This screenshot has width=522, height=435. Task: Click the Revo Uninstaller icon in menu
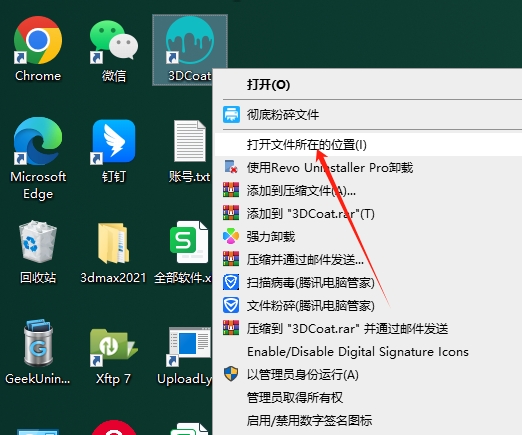click(231, 167)
